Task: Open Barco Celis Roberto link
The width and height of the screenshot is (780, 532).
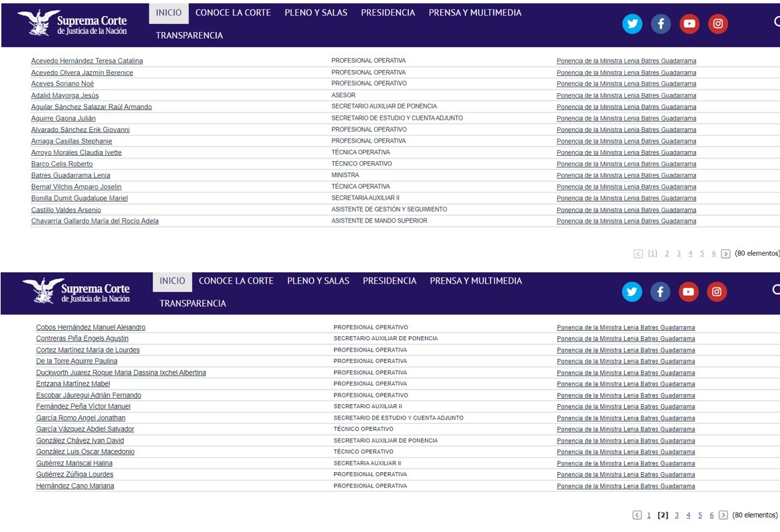Action: [x=62, y=164]
